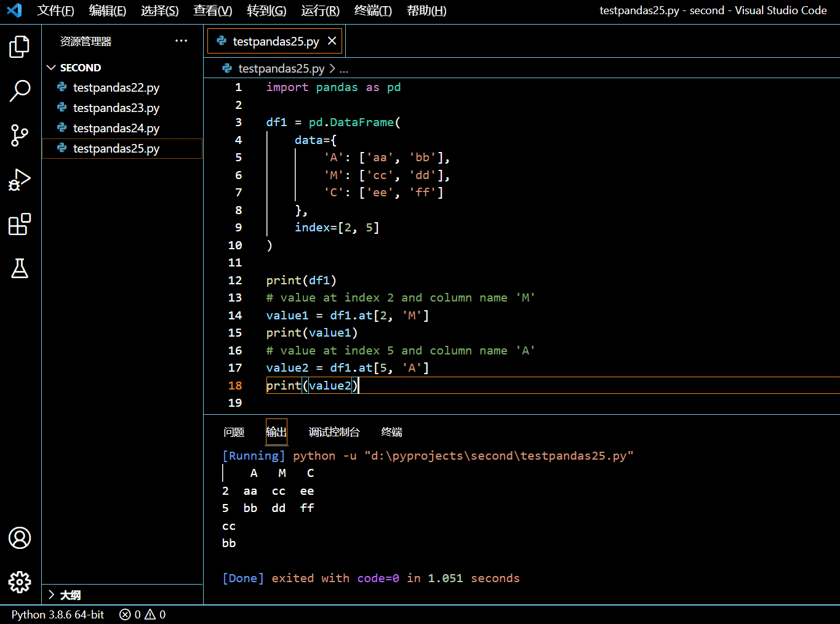Image resolution: width=840 pixels, height=624 pixels.
Task: Close the testpandas25.py editor tab
Action: [x=332, y=41]
